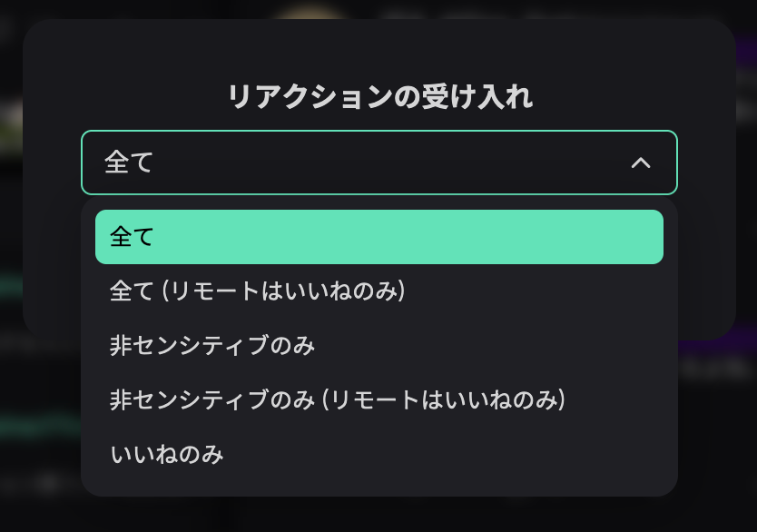Pick non-sensitive only with remote likes only

pyautogui.click(x=338, y=399)
